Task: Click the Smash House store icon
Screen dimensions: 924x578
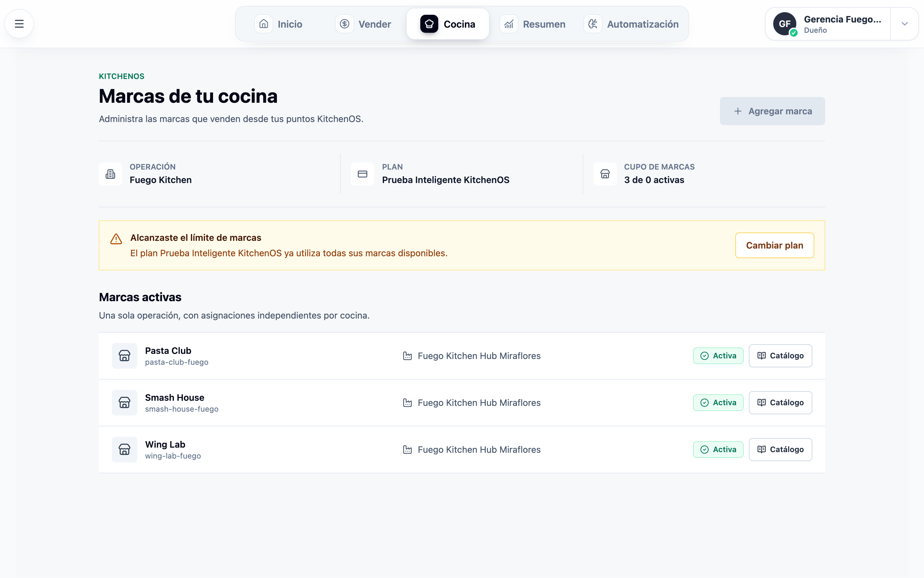Action: (x=124, y=403)
